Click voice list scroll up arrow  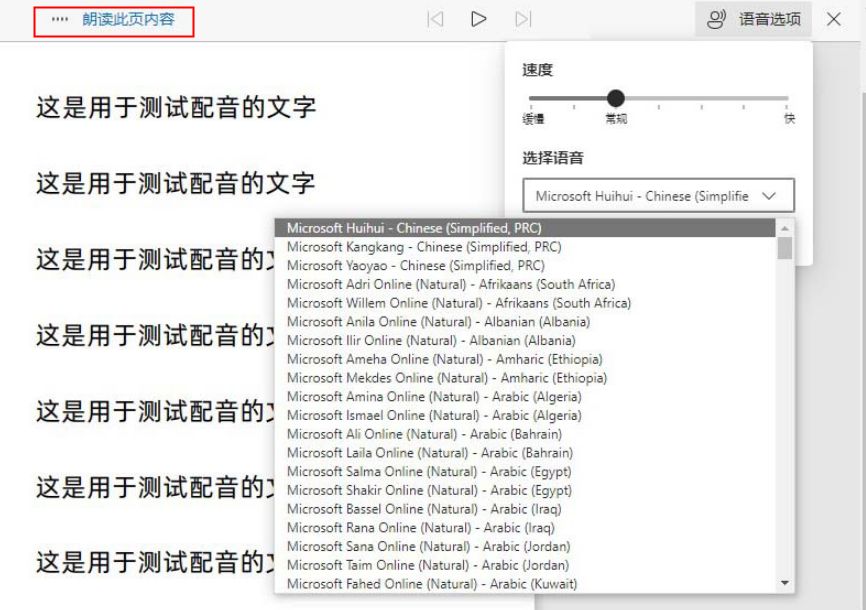785,228
